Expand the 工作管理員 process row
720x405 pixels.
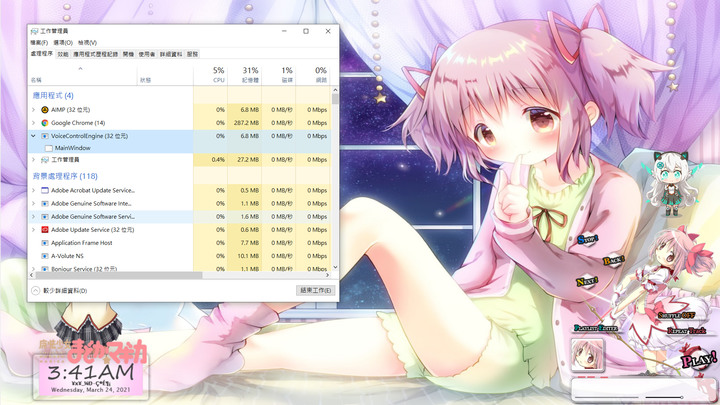point(33,159)
